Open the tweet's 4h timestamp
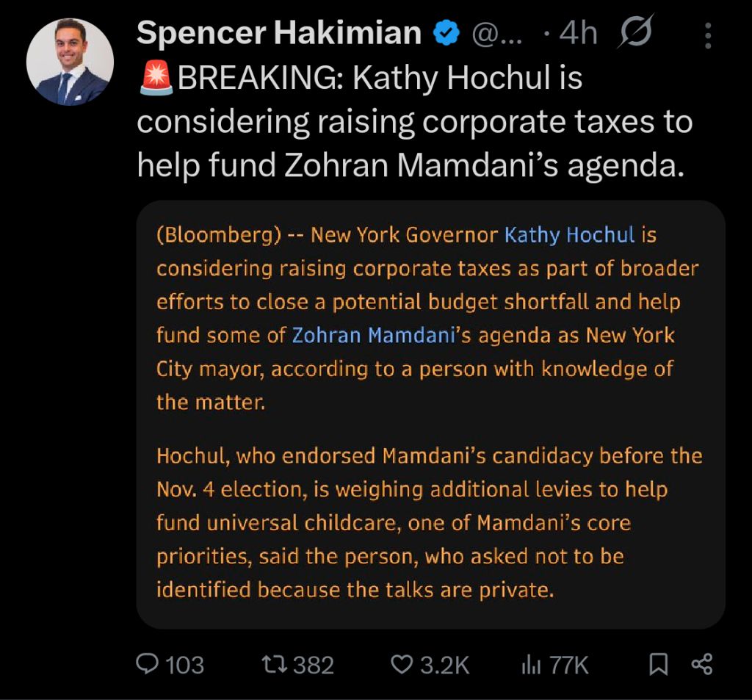752x700 pixels. click(577, 35)
